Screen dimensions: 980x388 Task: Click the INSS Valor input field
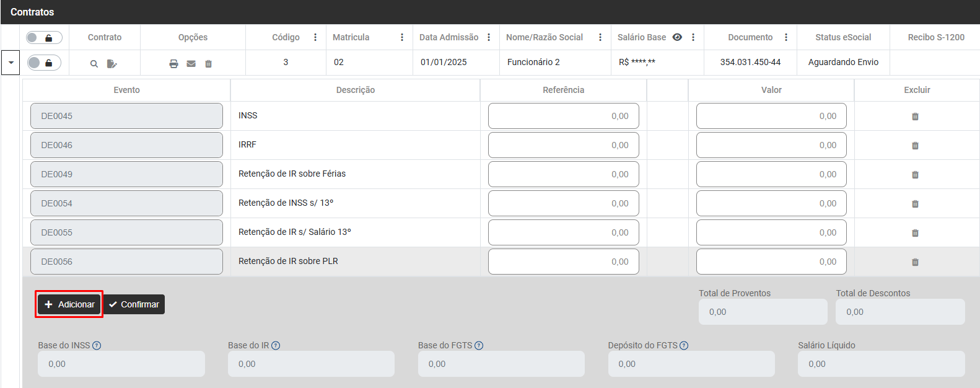(771, 117)
